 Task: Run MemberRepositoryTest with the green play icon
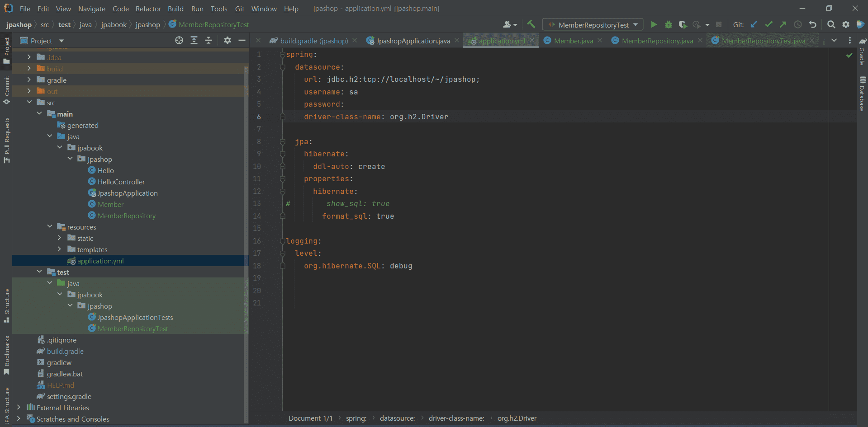pos(654,25)
